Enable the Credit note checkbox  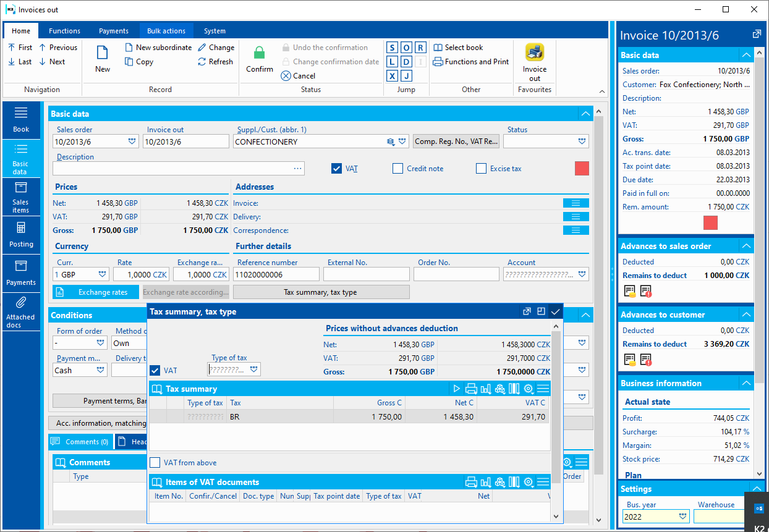tap(397, 169)
